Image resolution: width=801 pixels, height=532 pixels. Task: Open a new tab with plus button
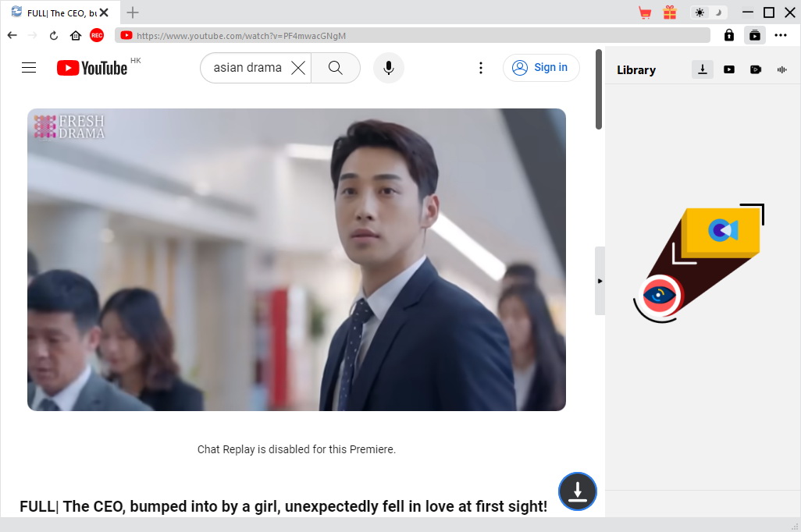point(132,12)
